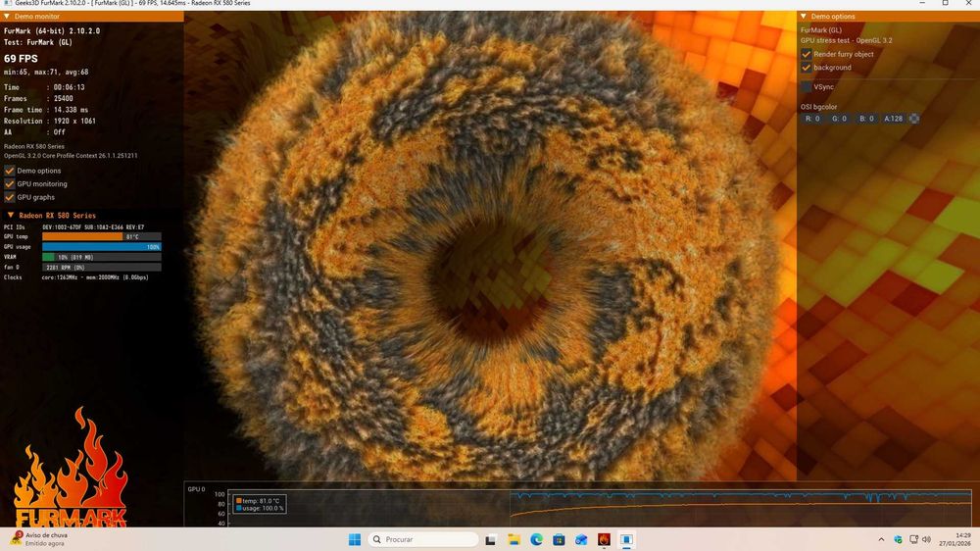The width and height of the screenshot is (980, 551).
Task: Click the FurMark (64-bit) 2.10.2.0 title text
Action: 52,30
